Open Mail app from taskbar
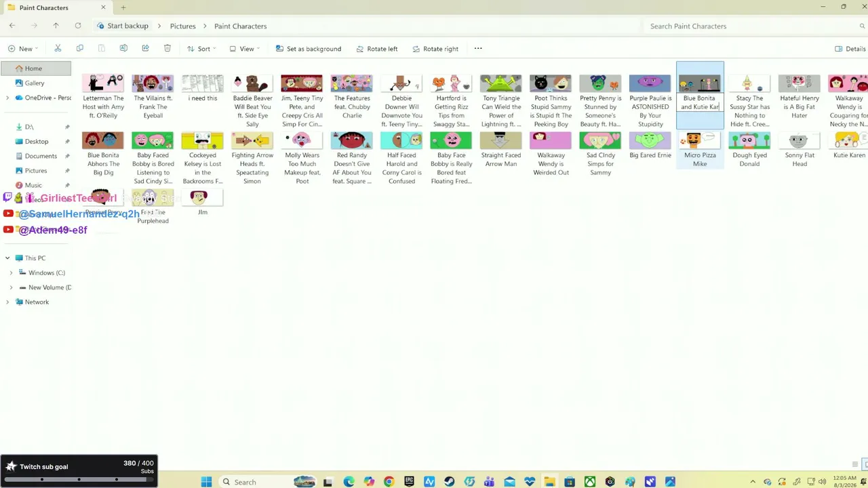868x488 pixels. [x=509, y=482]
